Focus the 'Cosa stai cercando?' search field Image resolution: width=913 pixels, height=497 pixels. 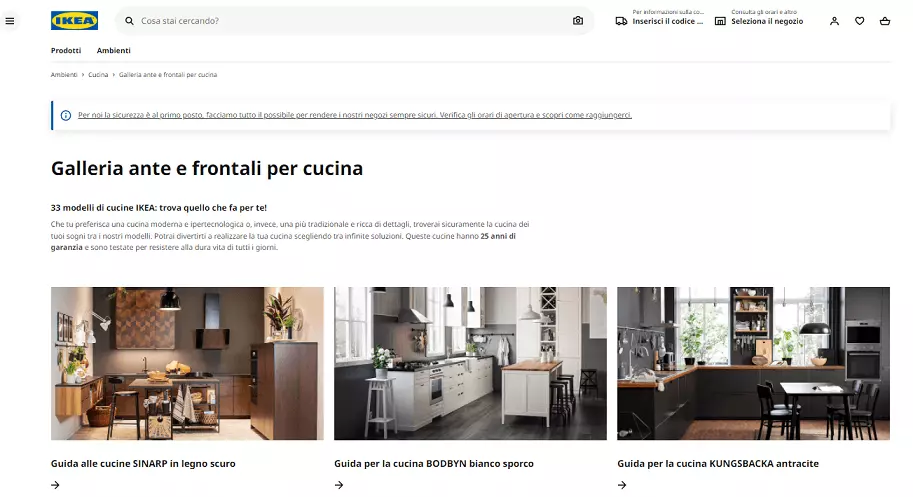[354, 21]
